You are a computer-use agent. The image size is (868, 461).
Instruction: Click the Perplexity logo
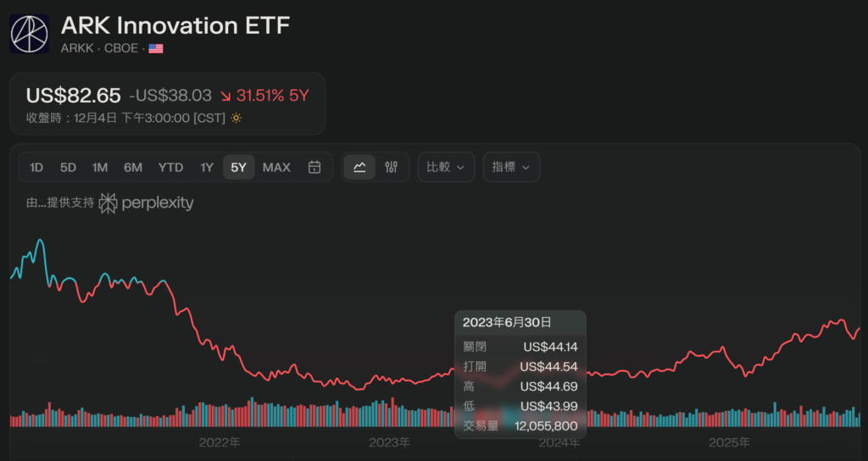click(x=147, y=203)
